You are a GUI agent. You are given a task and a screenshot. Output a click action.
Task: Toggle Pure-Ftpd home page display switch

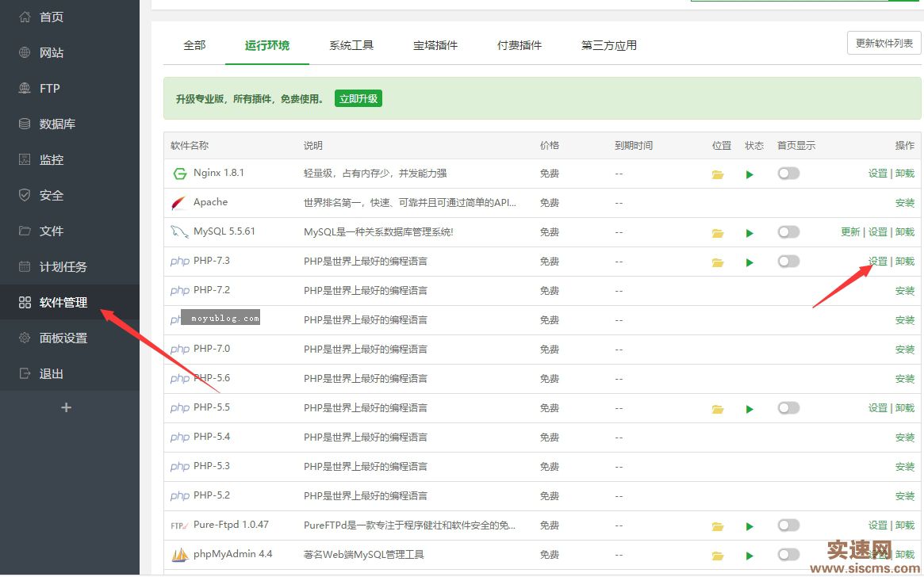[788, 525]
